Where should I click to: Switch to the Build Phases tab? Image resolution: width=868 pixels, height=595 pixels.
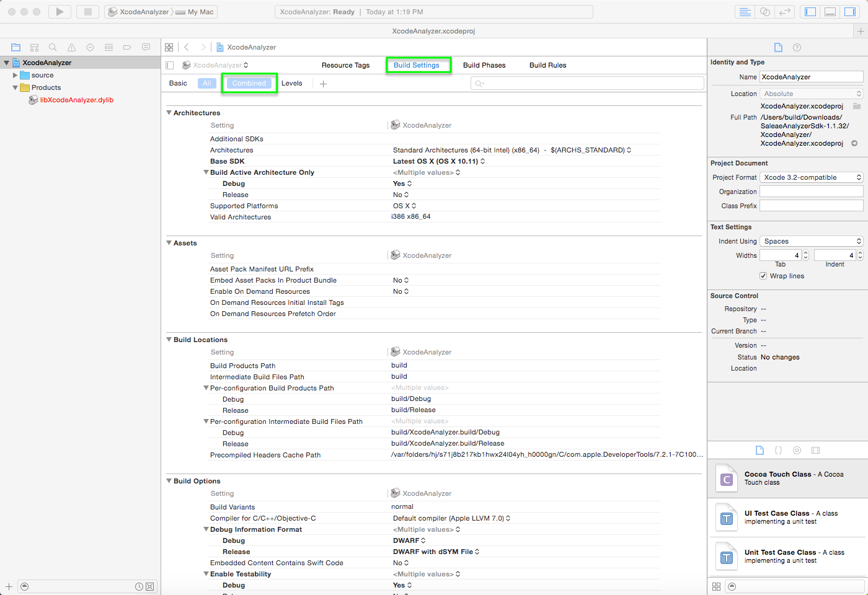pyautogui.click(x=484, y=65)
